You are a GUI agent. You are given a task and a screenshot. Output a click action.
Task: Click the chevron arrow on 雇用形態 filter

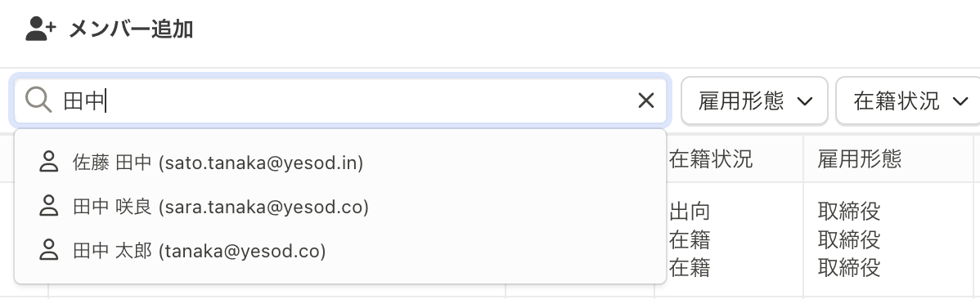pyautogui.click(x=805, y=102)
